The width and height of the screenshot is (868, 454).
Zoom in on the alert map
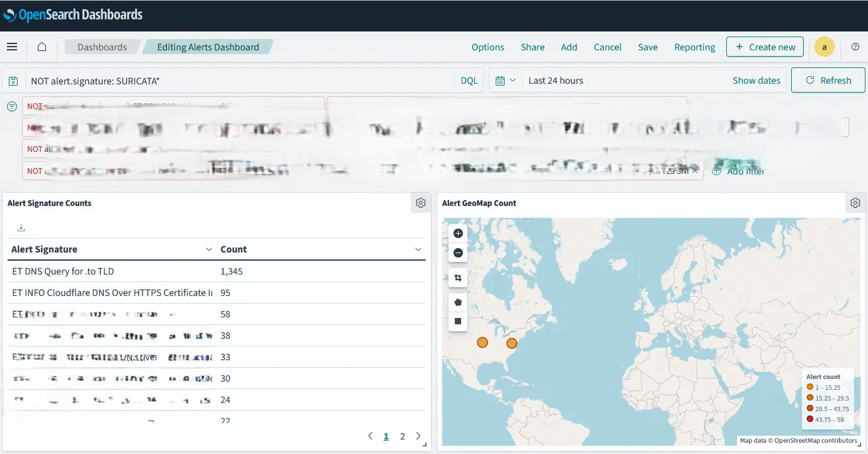click(458, 234)
